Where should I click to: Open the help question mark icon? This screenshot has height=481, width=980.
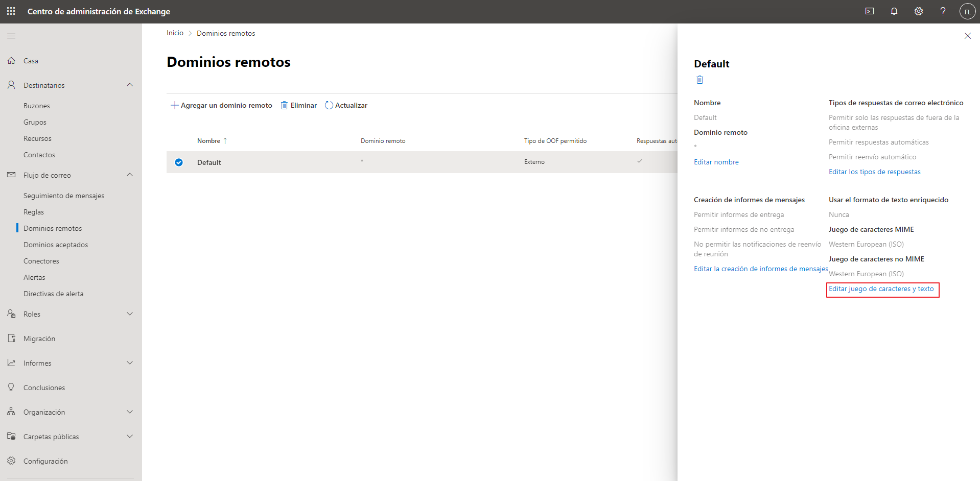943,11
